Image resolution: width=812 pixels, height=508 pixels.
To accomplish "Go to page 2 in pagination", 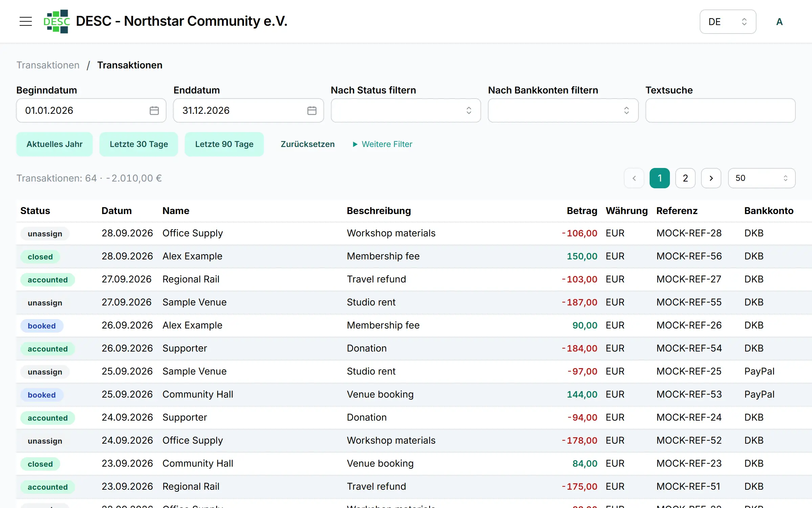I will click(x=685, y=178).
